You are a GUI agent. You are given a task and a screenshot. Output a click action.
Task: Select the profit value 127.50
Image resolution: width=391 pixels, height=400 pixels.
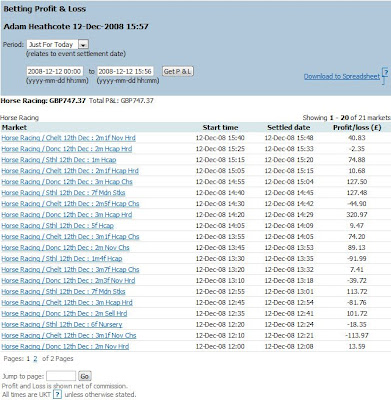[x=357, y=182]
